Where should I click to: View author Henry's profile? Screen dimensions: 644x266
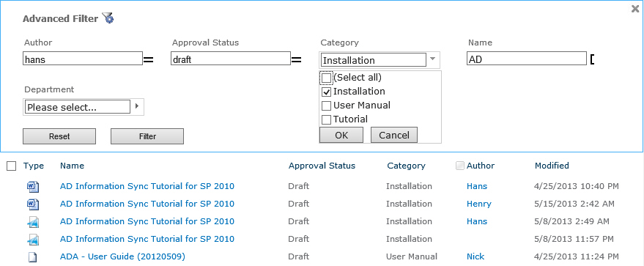(479, 204)
